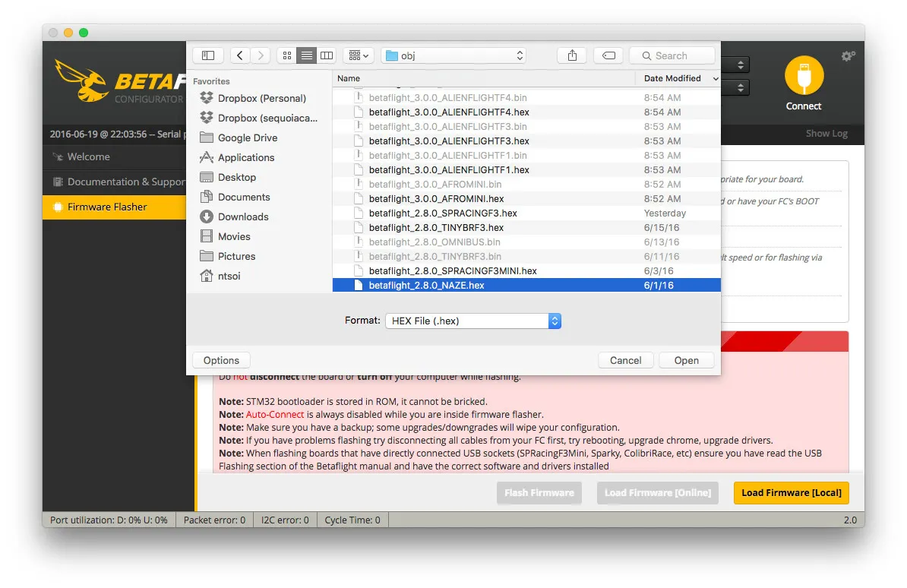Switch to column view
This screenshot has width=907, height=588.
coord(327,55)
